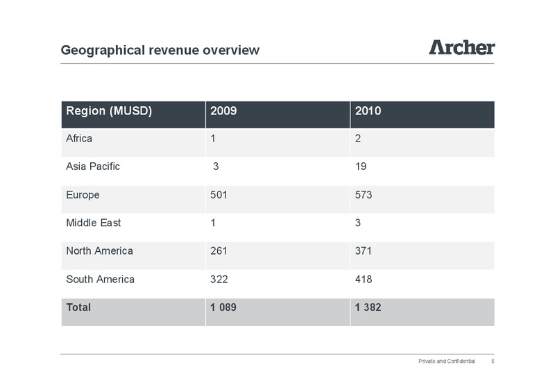Click South America 2009 value '322'
This screenshot has width=555, height=392.
click(x=219, y=279)
